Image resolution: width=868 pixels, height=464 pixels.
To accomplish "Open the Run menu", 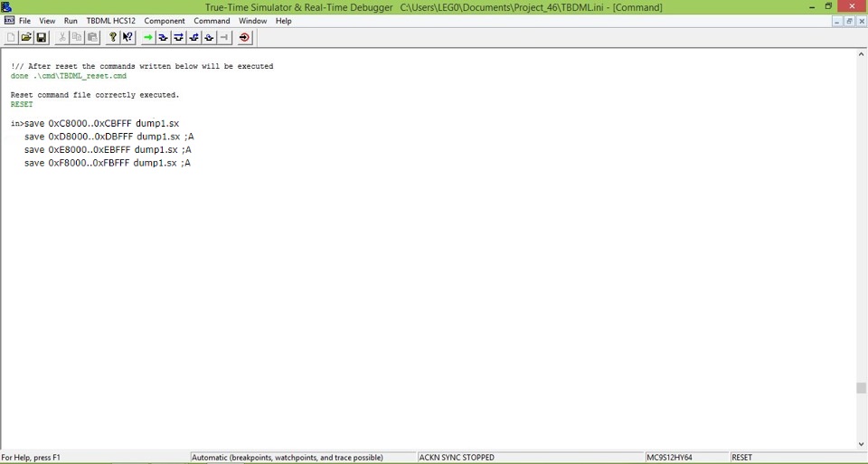I will tap(71, 21).
